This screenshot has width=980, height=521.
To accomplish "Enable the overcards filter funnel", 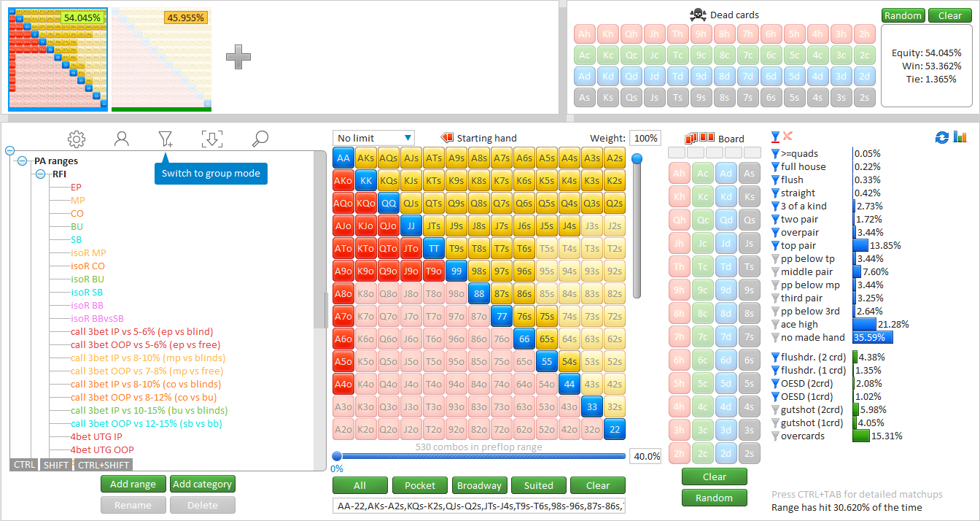I will (x=775, y=436).
